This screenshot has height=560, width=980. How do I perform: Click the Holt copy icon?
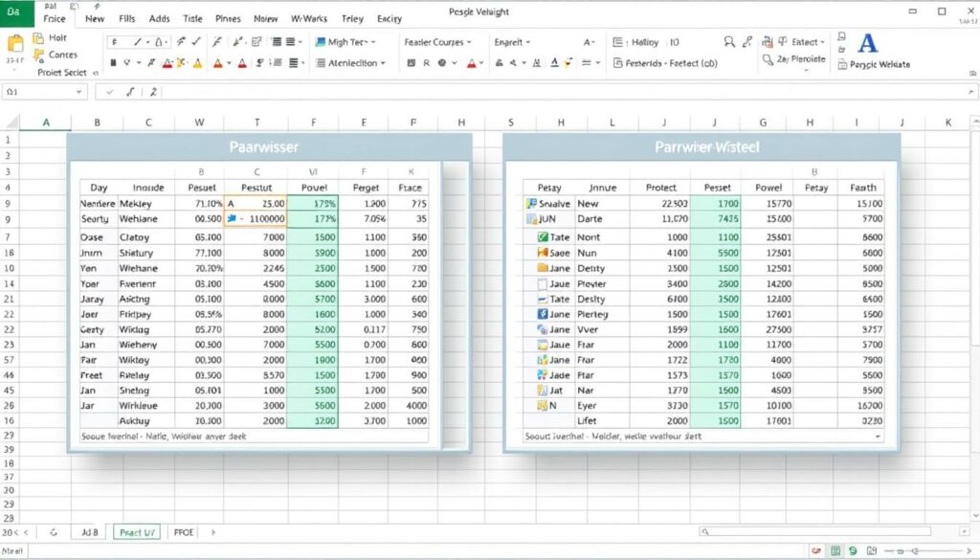(39, 38)
